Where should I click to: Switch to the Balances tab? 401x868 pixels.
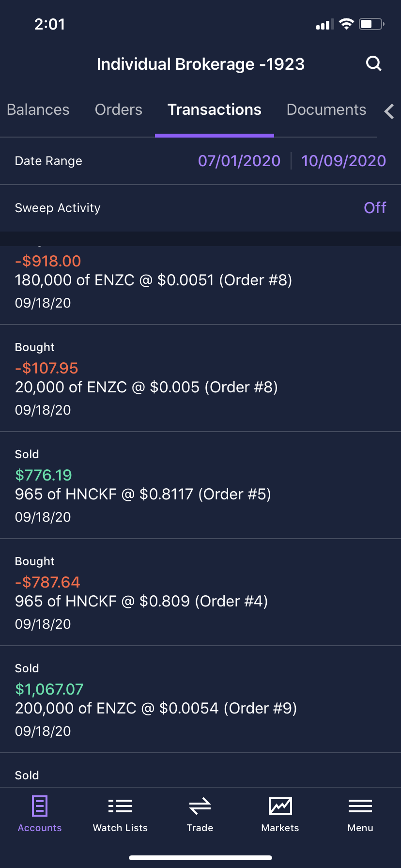tap(38, 110)
